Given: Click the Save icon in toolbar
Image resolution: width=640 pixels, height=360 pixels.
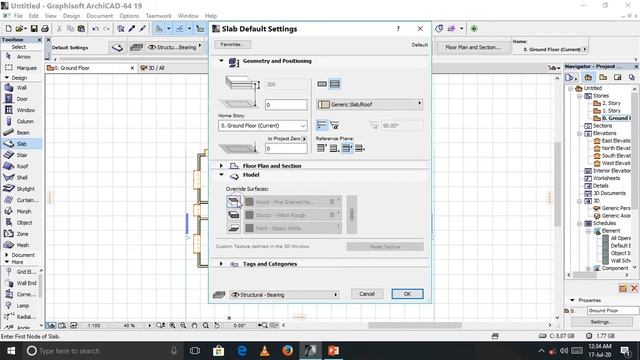Looking at the screenshot, I should 34,29.
